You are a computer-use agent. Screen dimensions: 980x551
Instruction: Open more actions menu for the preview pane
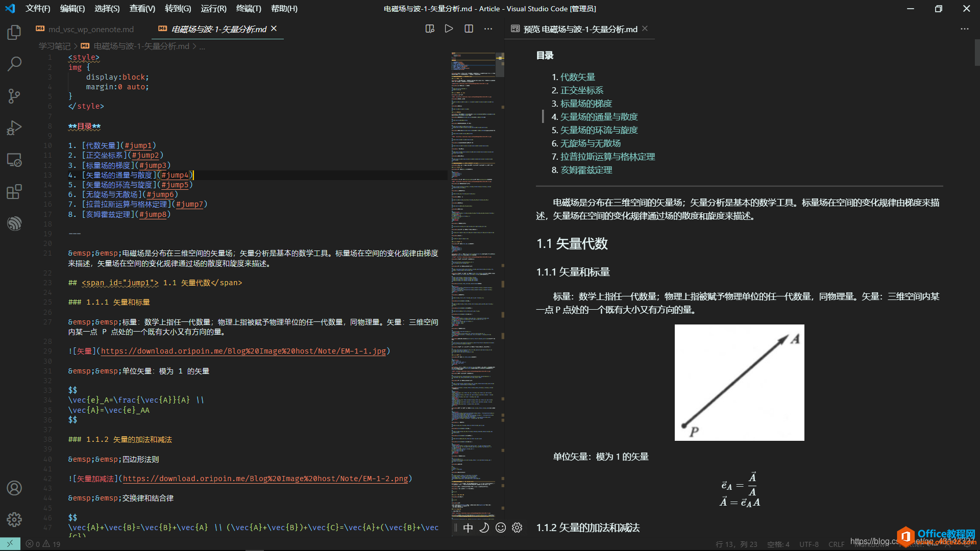coord(964,29)
